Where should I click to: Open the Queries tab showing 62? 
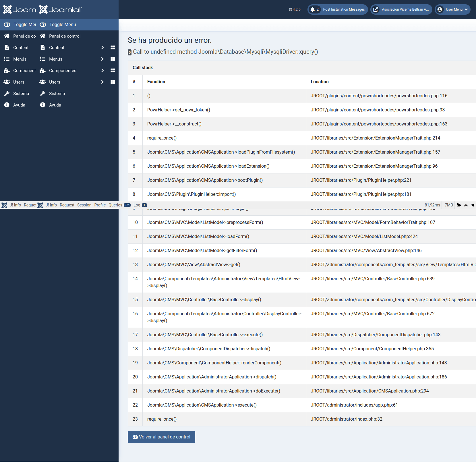click(x=119, y=205)
